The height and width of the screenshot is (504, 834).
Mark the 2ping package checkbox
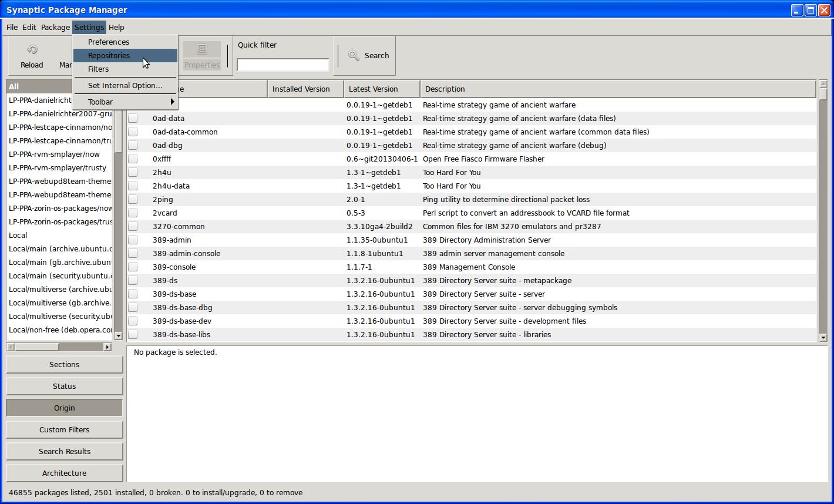tap(133, 200)
